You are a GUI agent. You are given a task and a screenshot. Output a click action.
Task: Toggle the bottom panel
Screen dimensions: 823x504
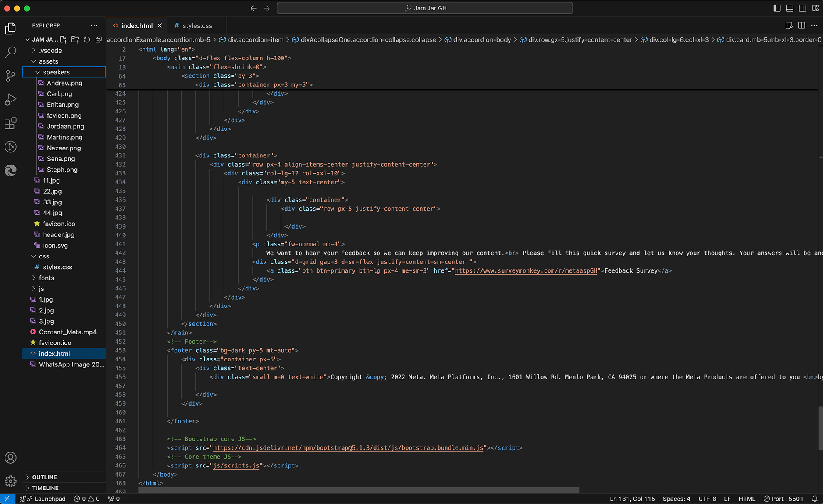pos(789,8)
